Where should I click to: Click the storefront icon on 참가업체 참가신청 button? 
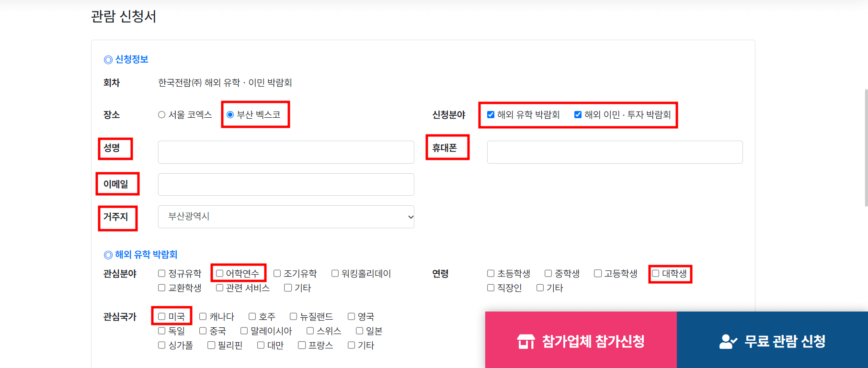(x=525, y=341)
